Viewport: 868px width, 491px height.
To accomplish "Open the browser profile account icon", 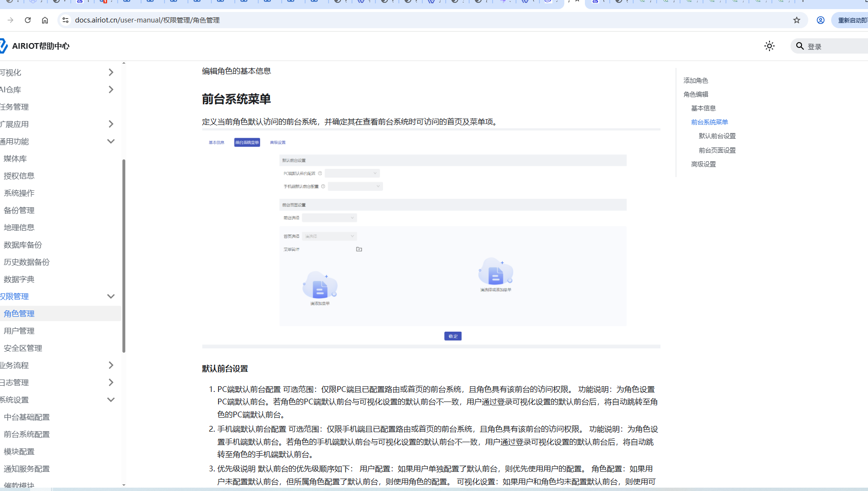I will point(820,20).
